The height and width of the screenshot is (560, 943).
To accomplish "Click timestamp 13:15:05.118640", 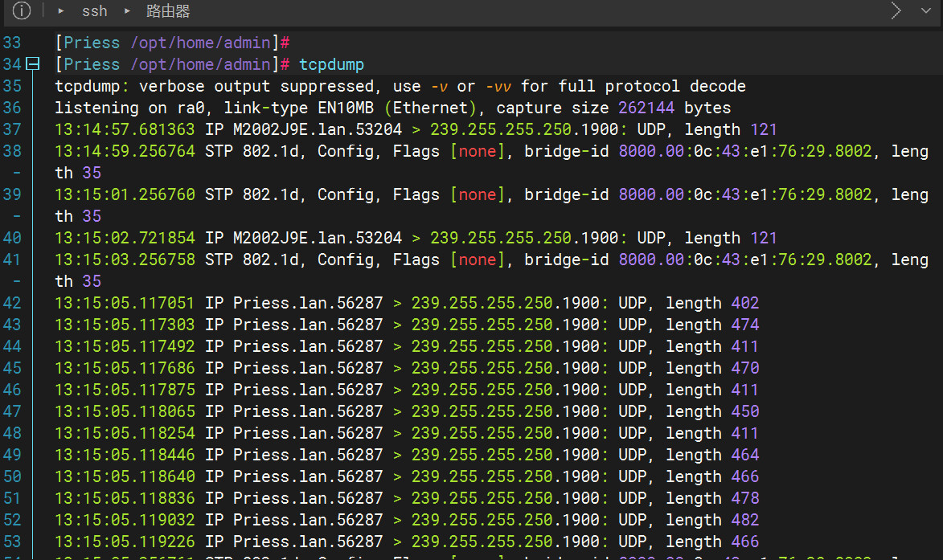I will tap(125, 476).
